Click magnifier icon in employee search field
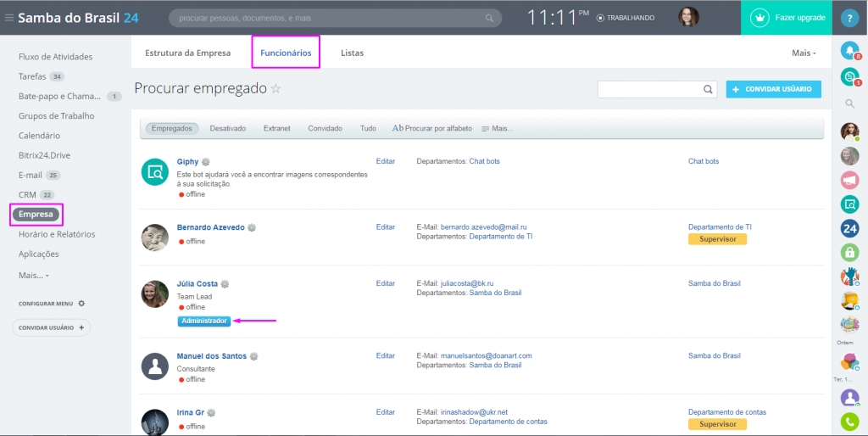 coord(708,89)
